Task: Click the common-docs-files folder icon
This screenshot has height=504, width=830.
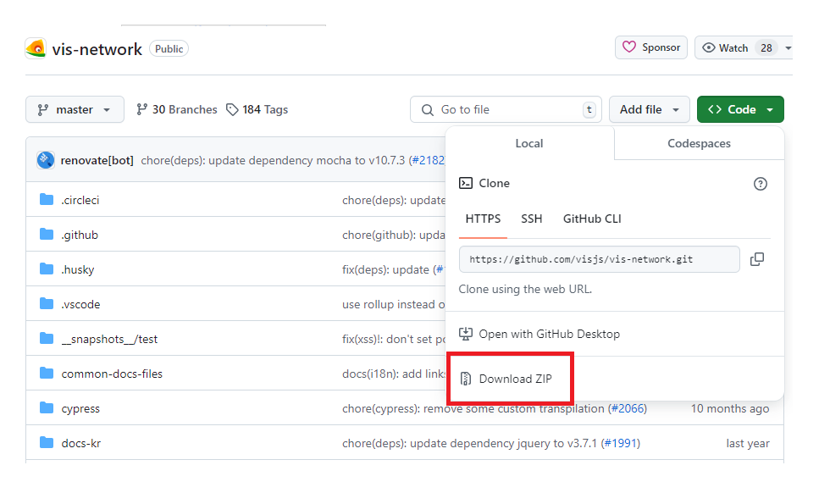Action: coord(47,374)
